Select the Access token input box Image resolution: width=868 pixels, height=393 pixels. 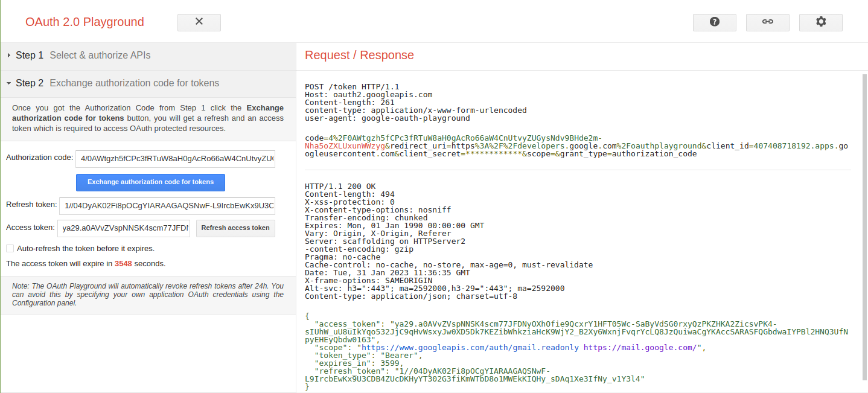coord(125,228)
